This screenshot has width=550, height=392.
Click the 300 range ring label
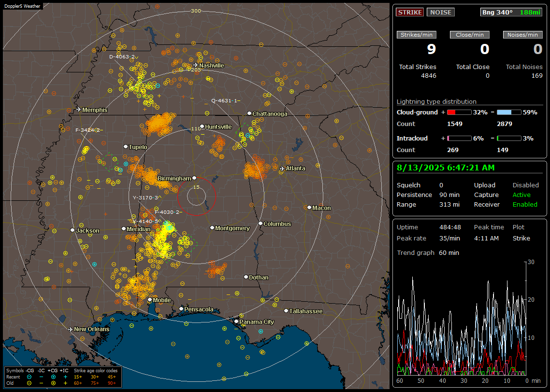(196, 11)
